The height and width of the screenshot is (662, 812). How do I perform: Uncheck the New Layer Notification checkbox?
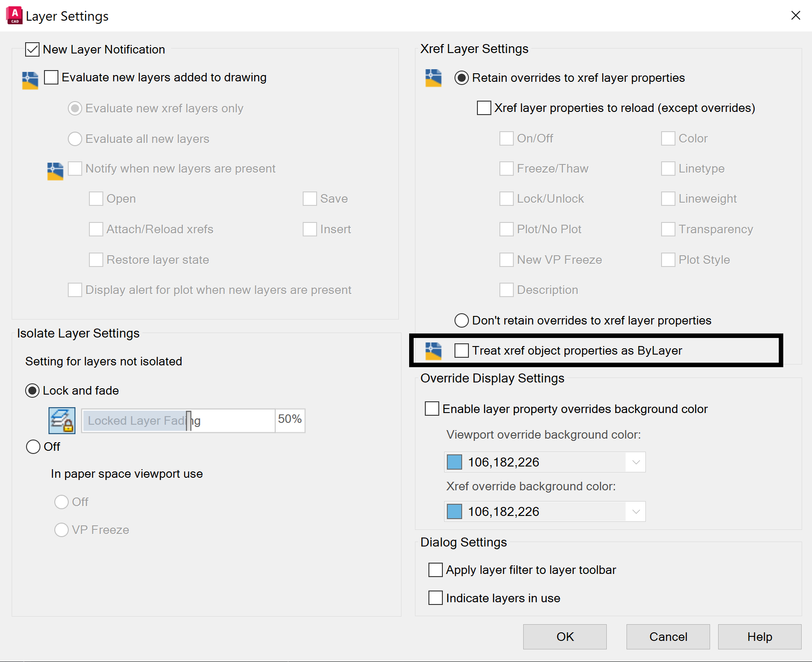point(32,49)
